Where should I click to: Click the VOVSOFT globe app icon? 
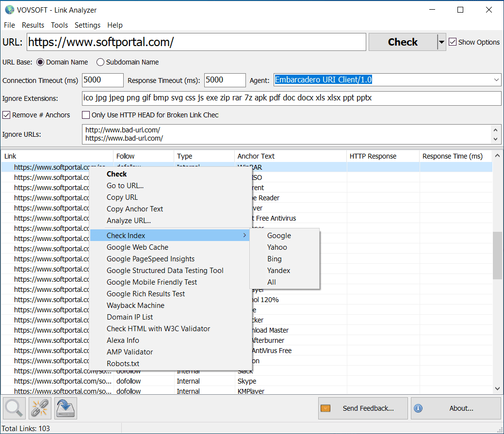coord(10,10)
